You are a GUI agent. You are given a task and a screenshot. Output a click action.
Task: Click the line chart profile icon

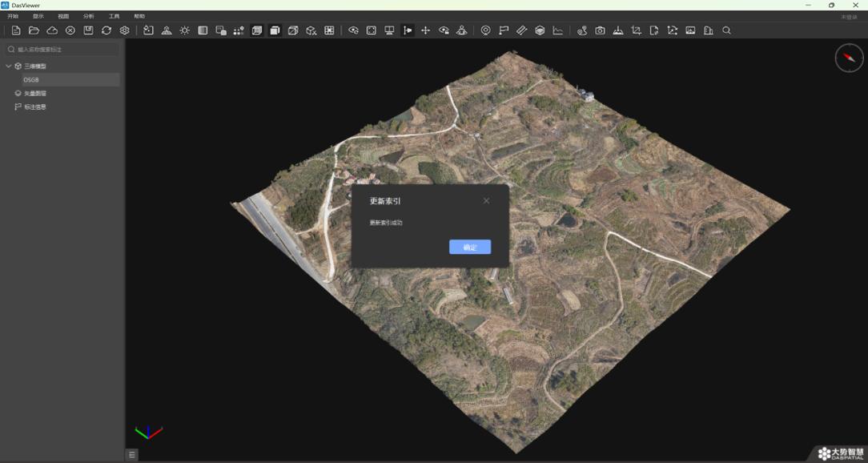click(x=557, y=30)
